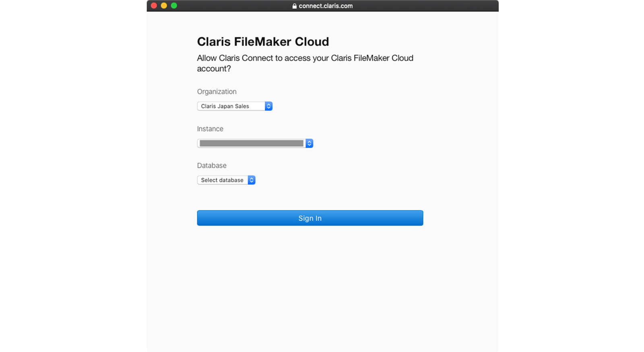Maximize the window with the green button
The image size is (644, 352).
tap(174, 6)
